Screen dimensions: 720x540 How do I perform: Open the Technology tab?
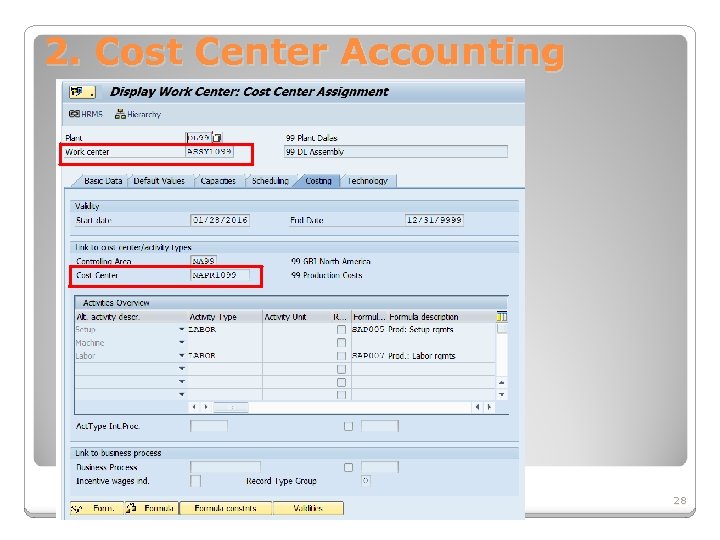click(x=368, y=181)
